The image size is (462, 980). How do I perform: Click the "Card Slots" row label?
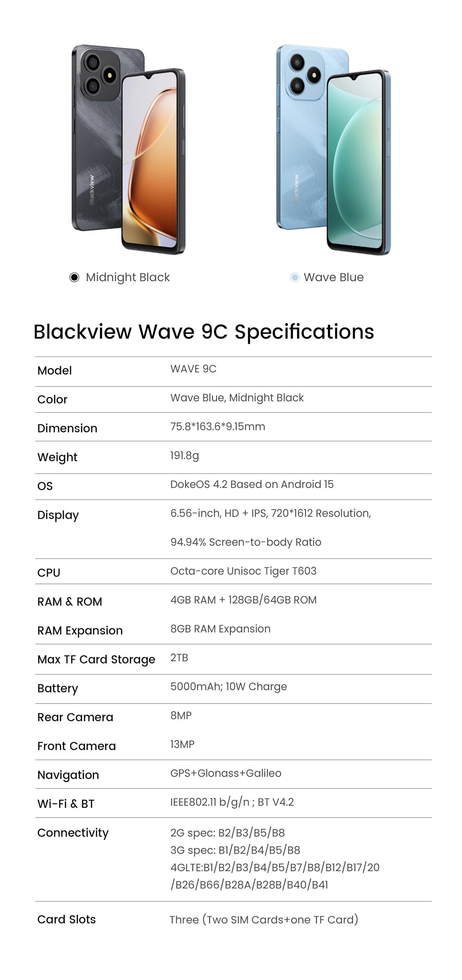67,920
